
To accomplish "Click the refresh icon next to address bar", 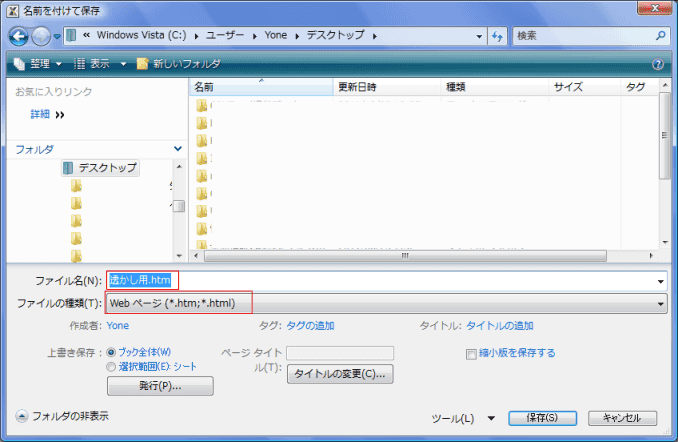I will coord(497,36).
